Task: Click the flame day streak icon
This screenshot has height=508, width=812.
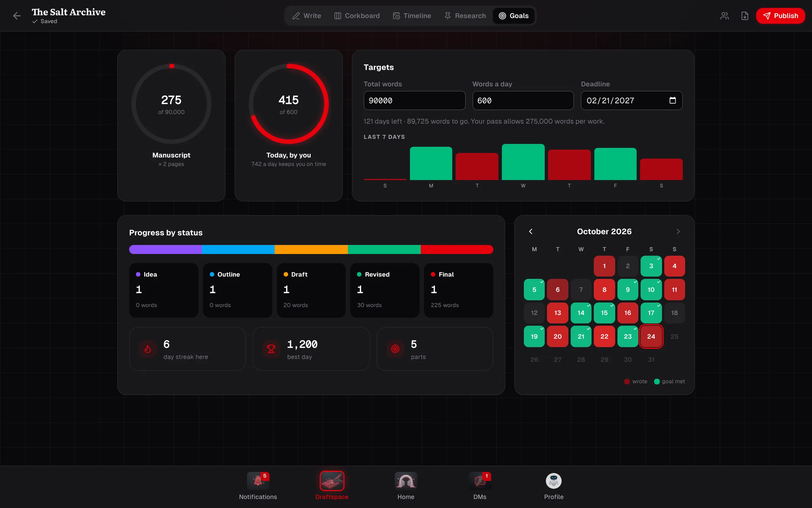Action: coord(148,349)
